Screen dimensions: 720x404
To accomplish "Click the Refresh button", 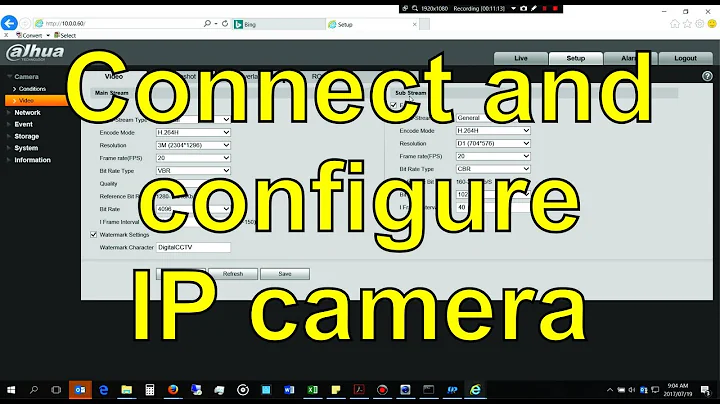I will coord(233,274).
